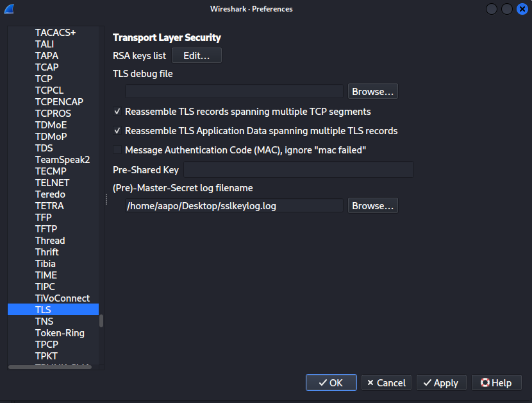Focus the TLS debug file text field
This screenshot has height=403, width=532.
click(x=234, y=92)
